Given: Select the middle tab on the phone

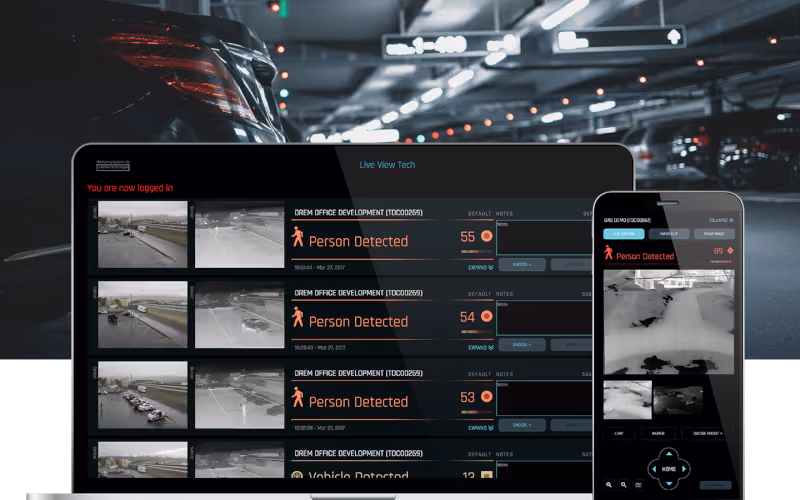Looking at the screenshot, I should pyautogui.click(x=669, y=234).
